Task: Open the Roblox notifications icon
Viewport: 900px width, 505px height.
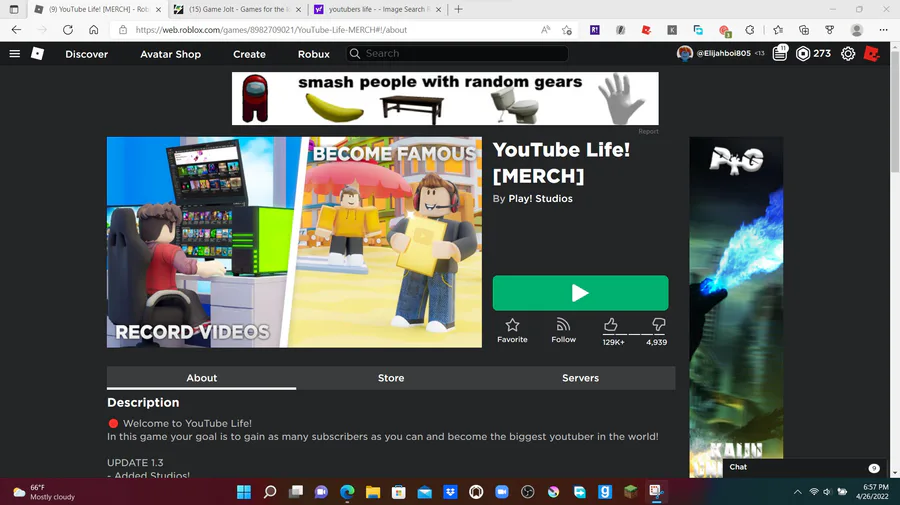Action: [x=779, y=53]
